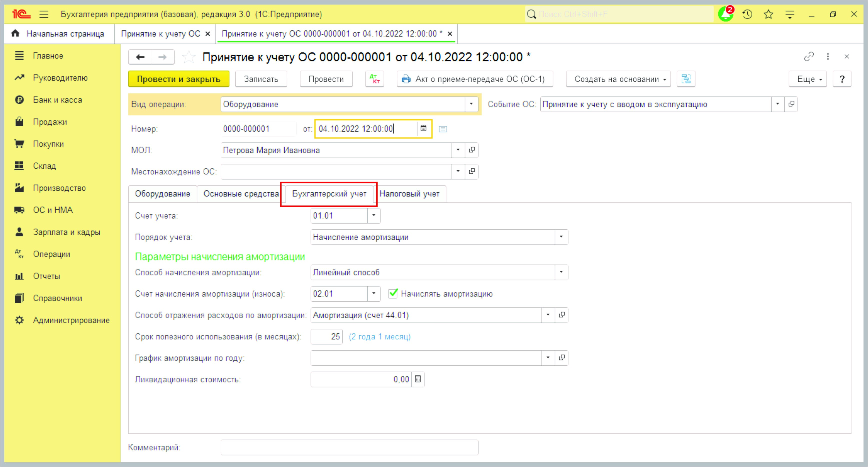The height and width of the screenshot is (467, 868).
Task: Go to Начальная страница home tab
Action: 58,34
